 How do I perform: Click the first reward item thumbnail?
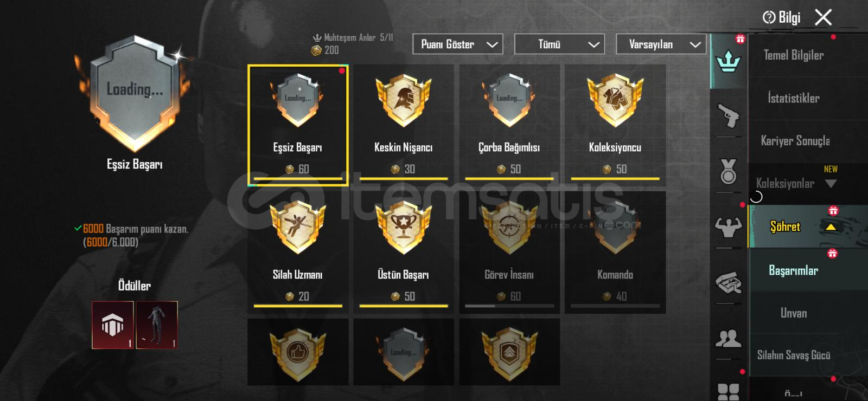(x=113, y=325)
